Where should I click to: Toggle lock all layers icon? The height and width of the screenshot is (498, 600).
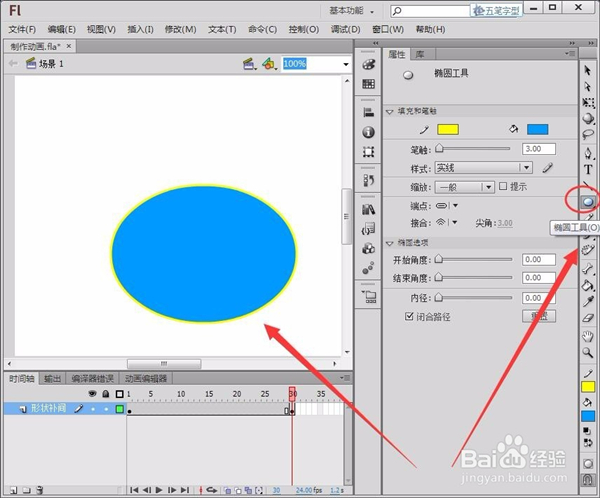(106, 394)
